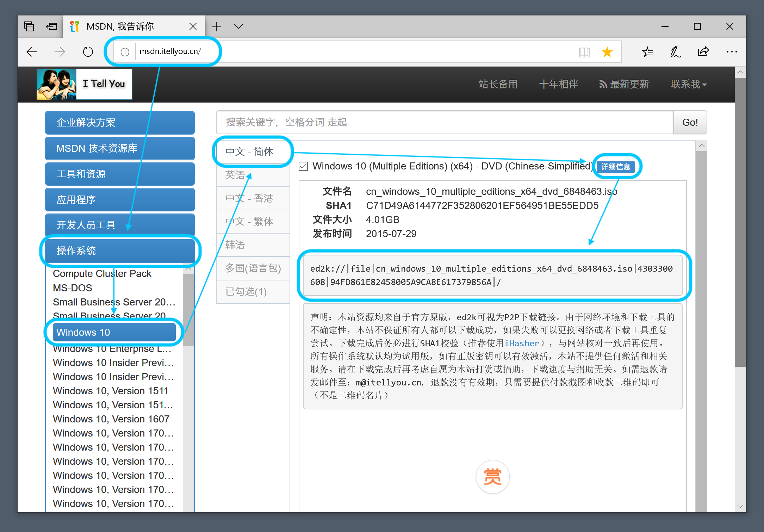Viewport: 764px width, 532px height.
Task: Expand the MSDN 技术资源库 category
Action: (120, 148)
